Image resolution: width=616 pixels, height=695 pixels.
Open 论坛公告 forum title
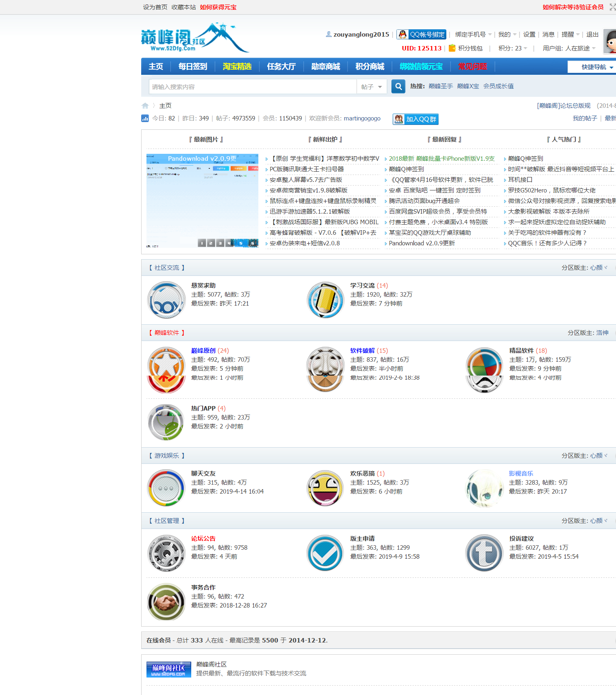203,539
